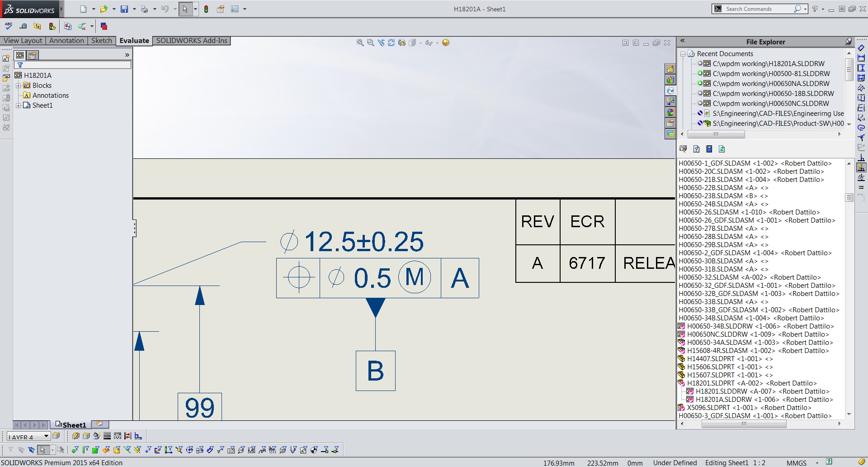Screen dimensions: 868x467
Task: Click the Options icon in top toolbar
Action: (x=235, y=9)
